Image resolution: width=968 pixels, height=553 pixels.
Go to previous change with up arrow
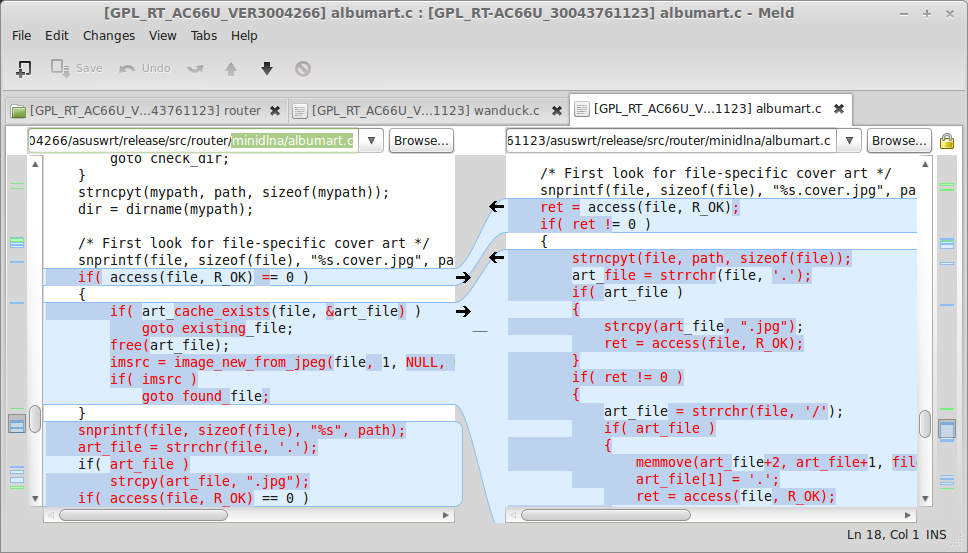231,69
